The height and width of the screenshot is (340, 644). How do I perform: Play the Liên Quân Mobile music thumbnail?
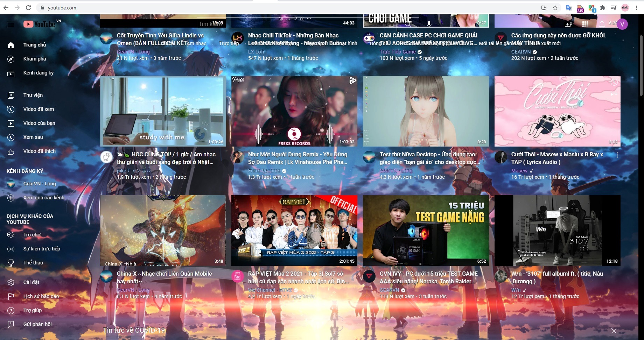tap(163, 231)
